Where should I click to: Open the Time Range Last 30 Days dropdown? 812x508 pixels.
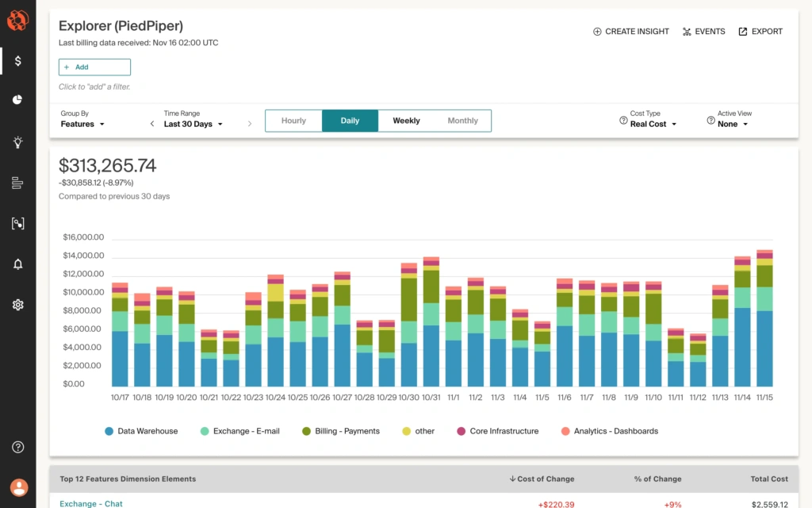[x=193, y=124]
